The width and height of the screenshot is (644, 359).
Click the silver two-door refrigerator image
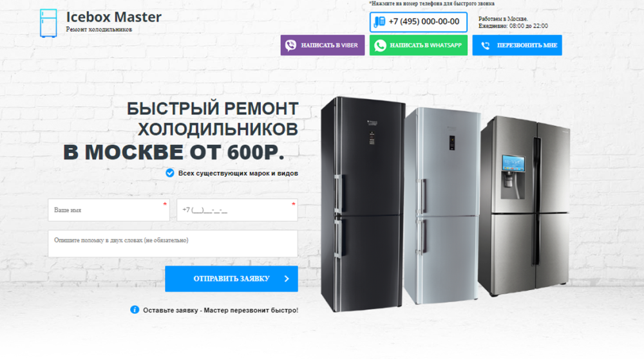point(442,205)
